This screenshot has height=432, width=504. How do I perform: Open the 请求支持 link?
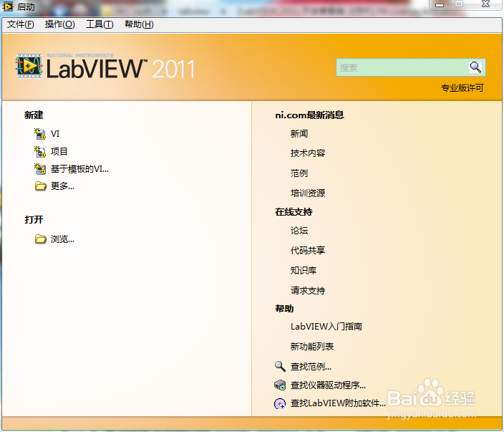click(x=308, y=290)
